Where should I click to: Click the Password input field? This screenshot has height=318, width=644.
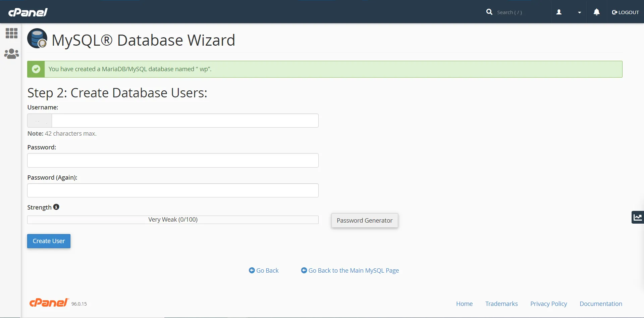pos(173,161)
